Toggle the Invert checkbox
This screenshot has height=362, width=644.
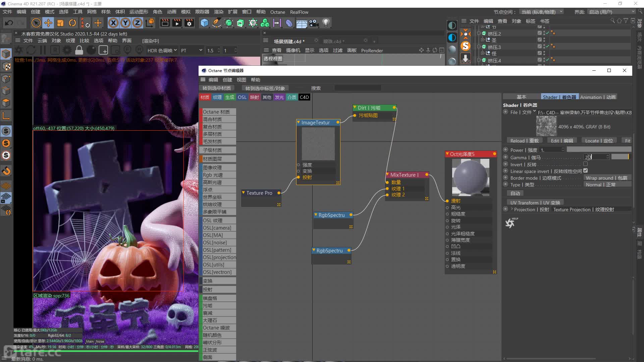[x=585, y=164]
